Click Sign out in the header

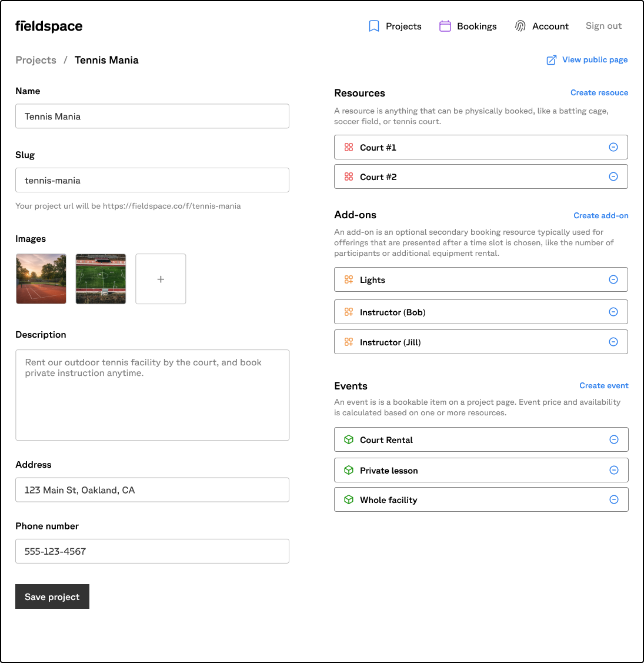[603, 26]
